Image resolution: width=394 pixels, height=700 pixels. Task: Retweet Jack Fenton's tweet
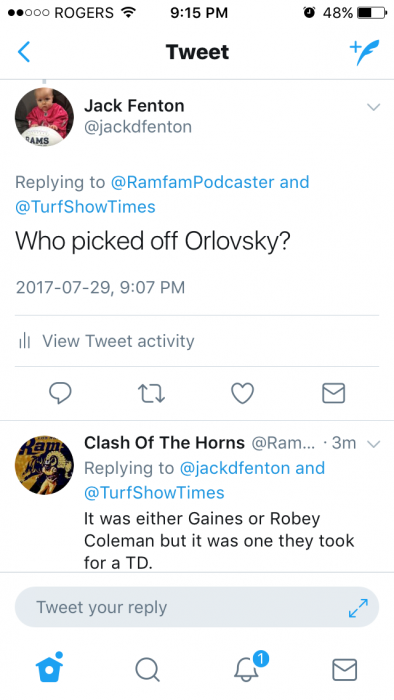151,394
